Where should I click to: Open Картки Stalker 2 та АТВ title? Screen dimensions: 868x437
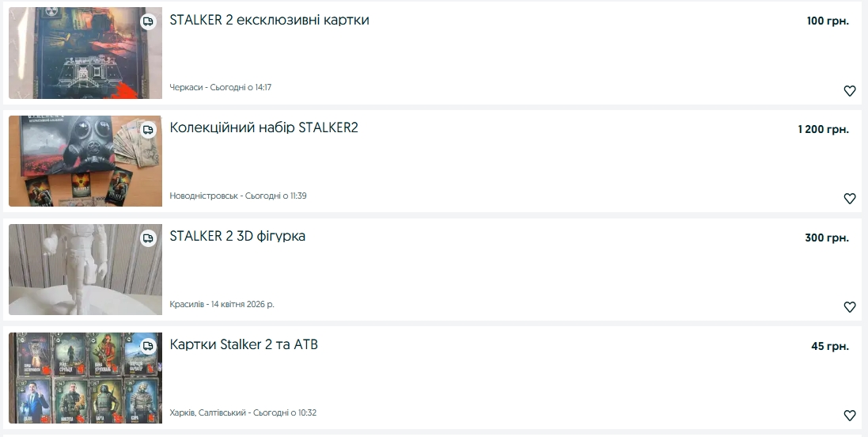(x=244, y=344)
